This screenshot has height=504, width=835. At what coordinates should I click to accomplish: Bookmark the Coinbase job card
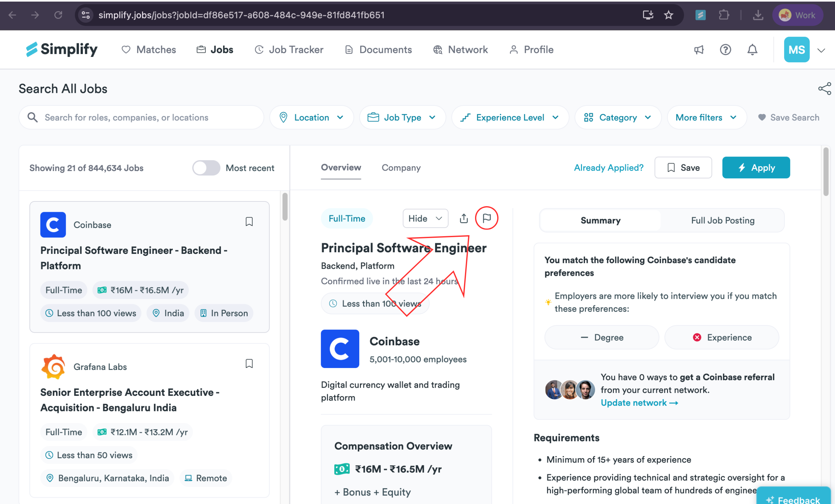pos(249,222)
